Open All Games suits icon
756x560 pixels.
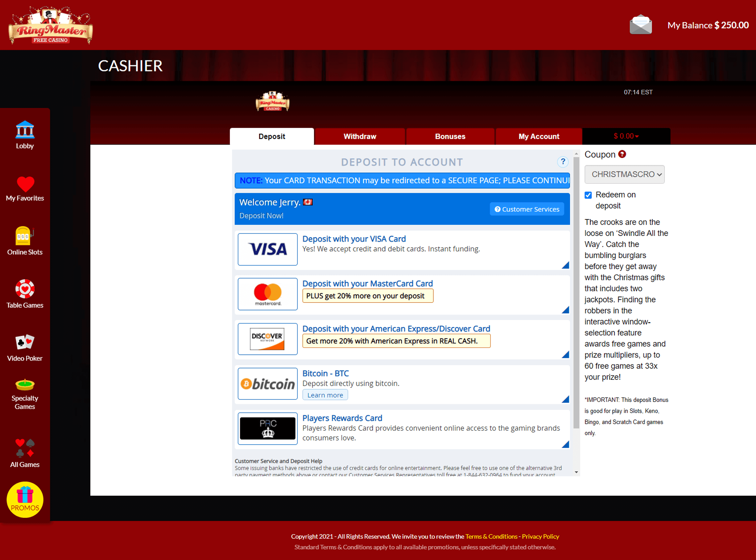click(25, 448)
